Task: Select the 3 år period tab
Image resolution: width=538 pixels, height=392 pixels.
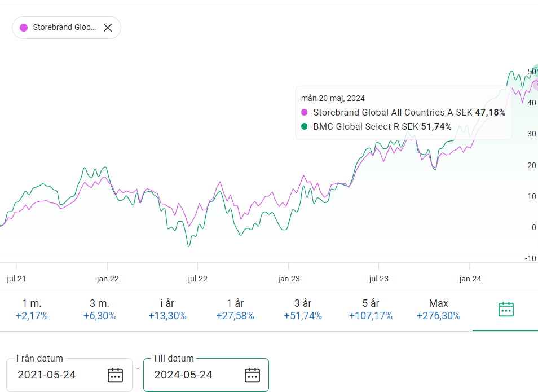Action: (303, 310)
